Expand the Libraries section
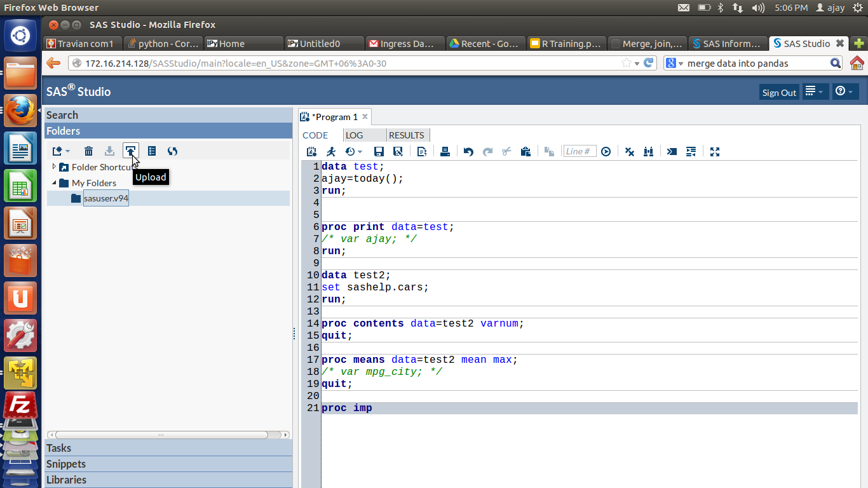868x488 pixels. coord(66,480)
